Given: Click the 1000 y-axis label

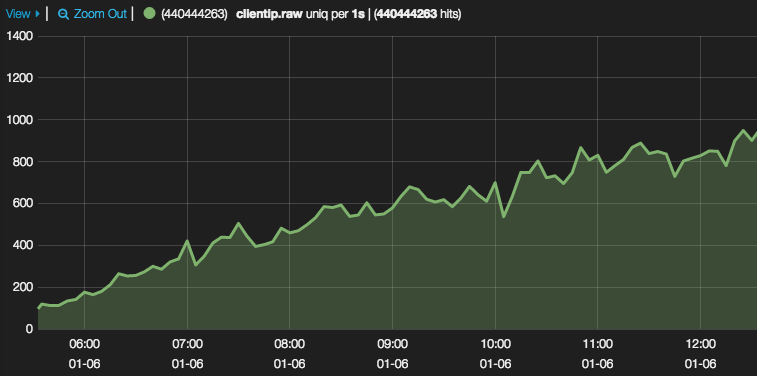Looking at the screenshot, I should (20, 120).
